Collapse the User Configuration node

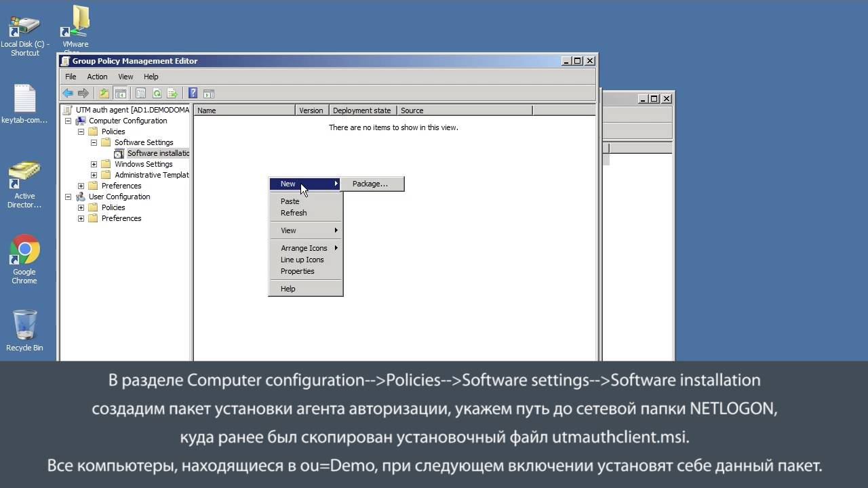pos(68,197)
